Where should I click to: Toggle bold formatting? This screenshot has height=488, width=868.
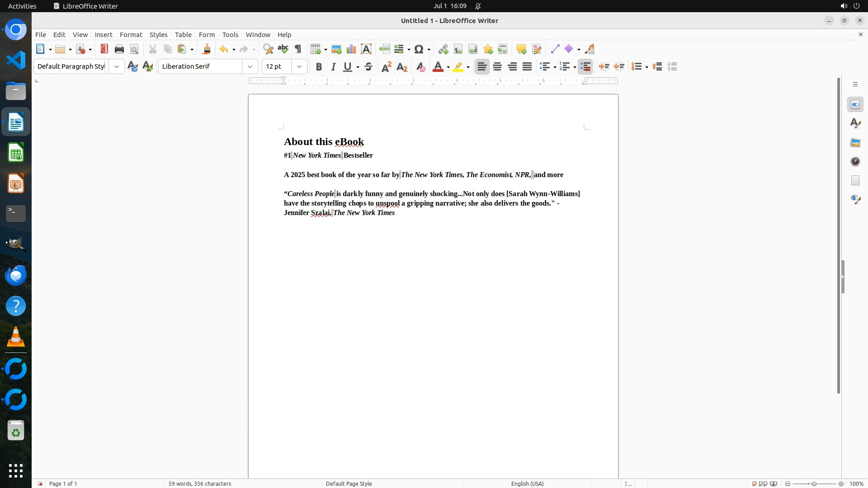point(319,67)
